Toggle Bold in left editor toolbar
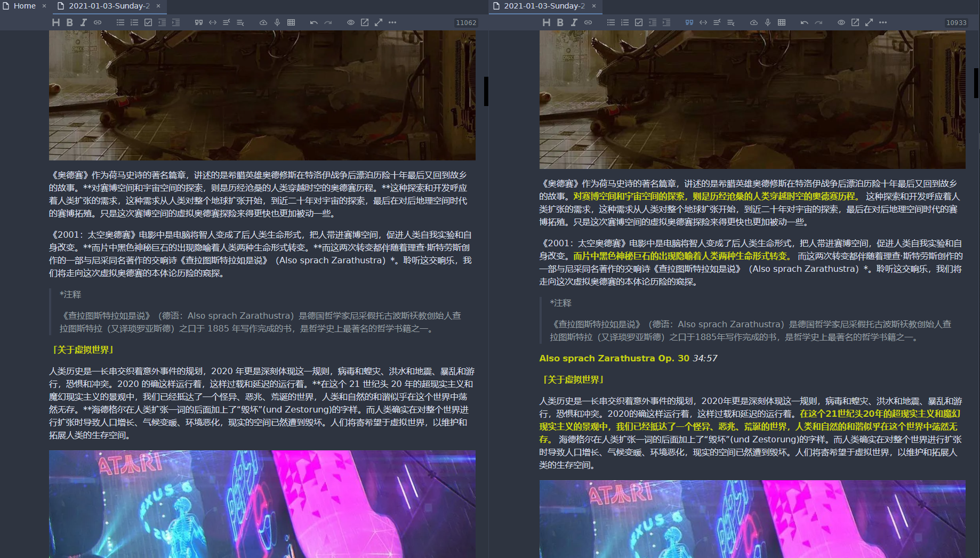 (x=70, y=22)
